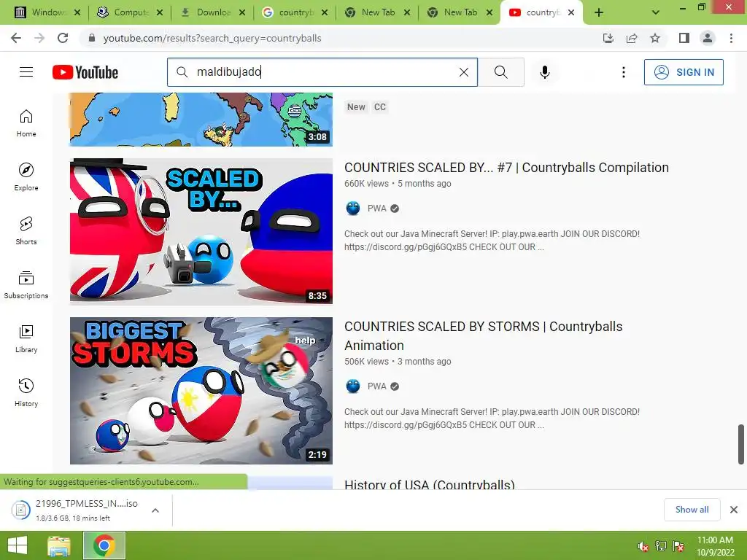Click the muted volume tray icon
The width and height of the screenshot is (747, 560).
pos(643,546)
